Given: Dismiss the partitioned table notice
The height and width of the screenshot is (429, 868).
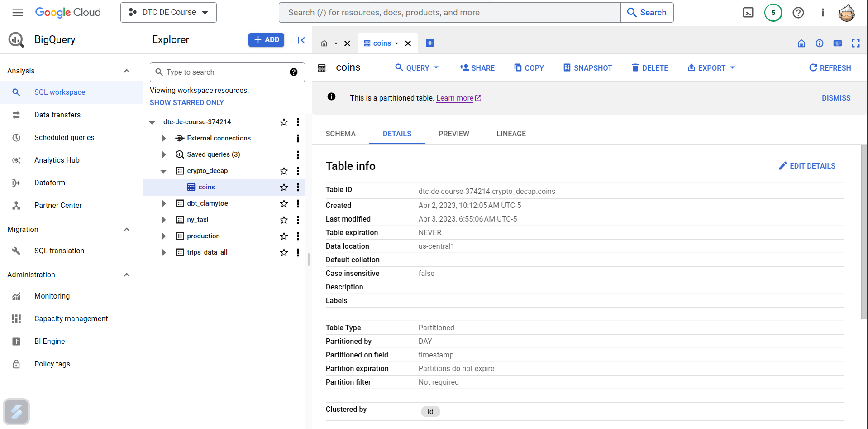Looking at the screenshot, I should [x=836, y=98].
